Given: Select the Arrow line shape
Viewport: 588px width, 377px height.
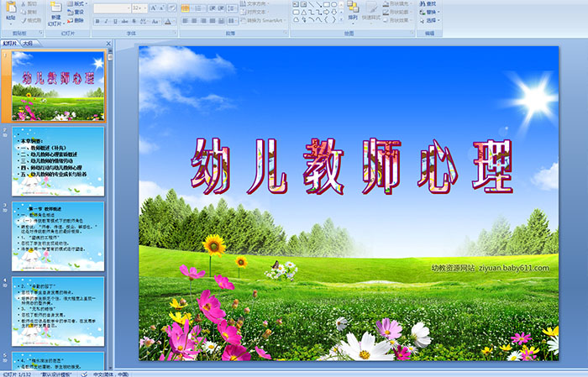Looking at the screenshot, I should (x=318, y=4).
